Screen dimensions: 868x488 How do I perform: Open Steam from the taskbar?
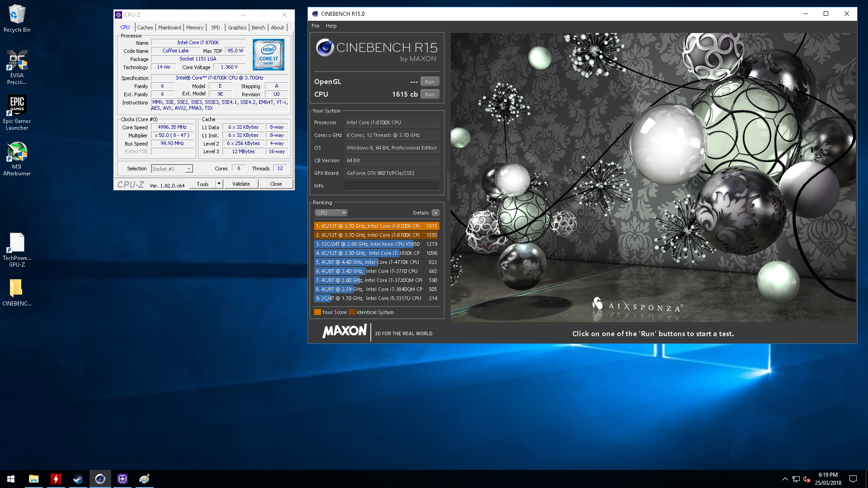coord(78,479)
